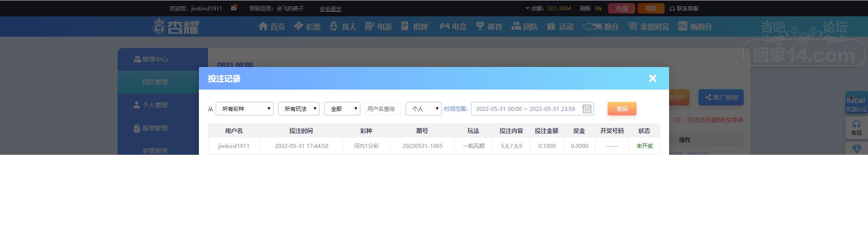Click 刷新 to refresh balance
This screenshot has height=248, width=868.
(585, 8)
